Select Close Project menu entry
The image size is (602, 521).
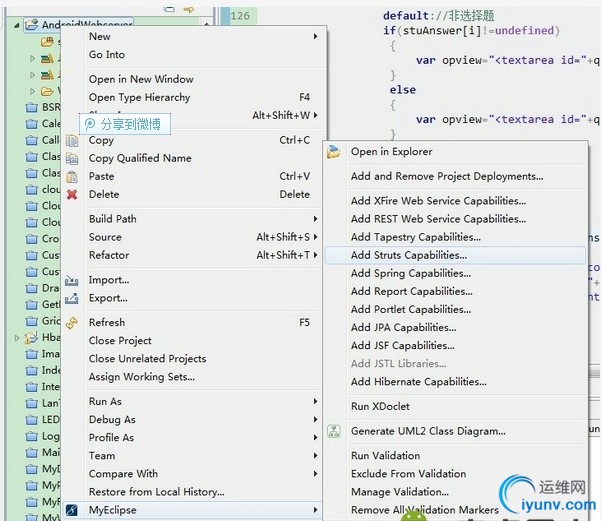[x=120, y=341]
